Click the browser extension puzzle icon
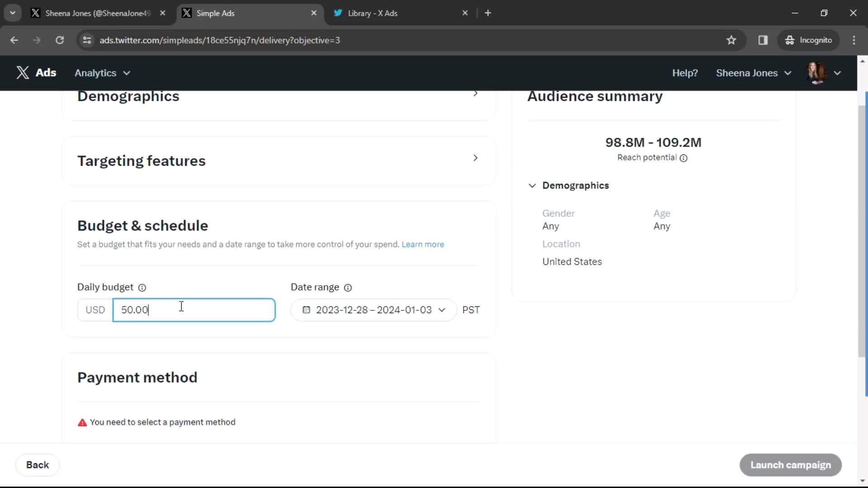This screenshot has width=868, height=488. [x=764, y=40]
